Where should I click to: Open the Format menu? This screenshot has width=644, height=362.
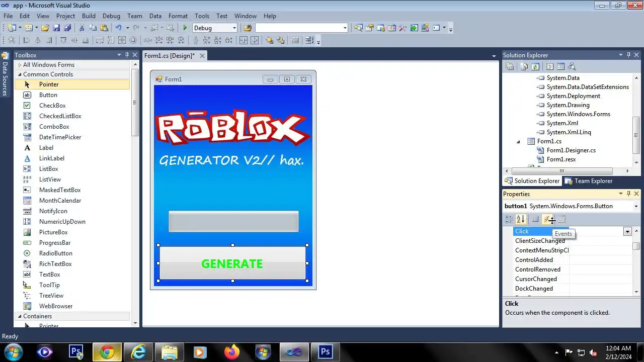pyautogui.click(x=178, y=16)
